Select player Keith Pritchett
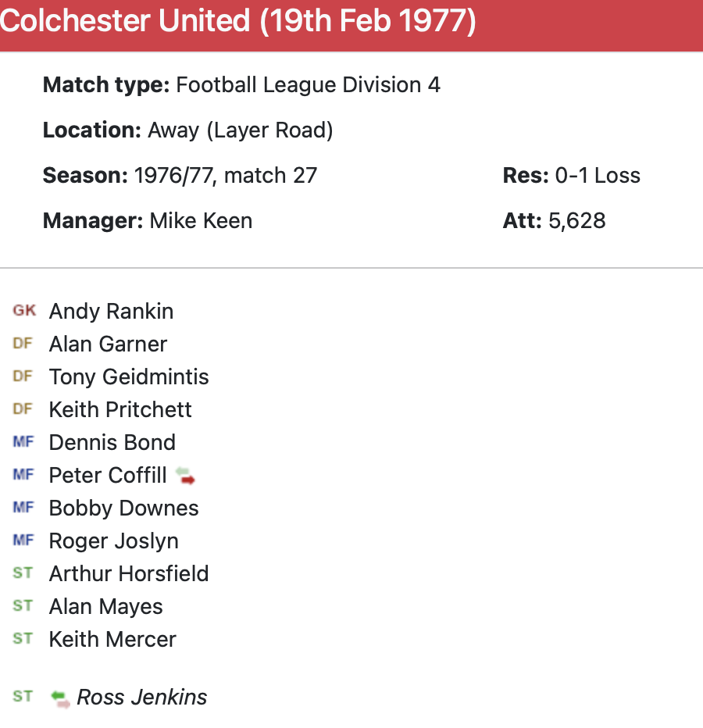 tap(120, 409)
